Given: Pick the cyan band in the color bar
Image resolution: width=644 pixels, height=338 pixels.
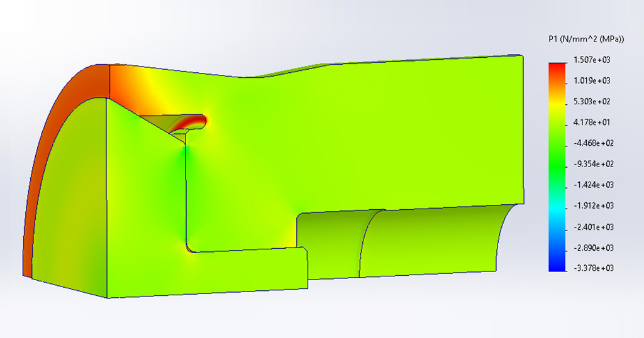Looking at the screenshot, I should point(557,210).
